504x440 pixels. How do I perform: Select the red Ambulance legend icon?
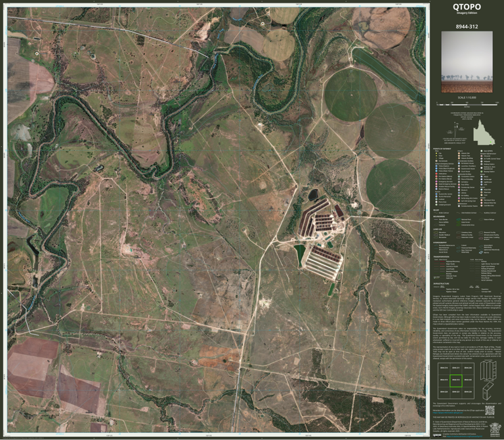[x=436, y=174]
